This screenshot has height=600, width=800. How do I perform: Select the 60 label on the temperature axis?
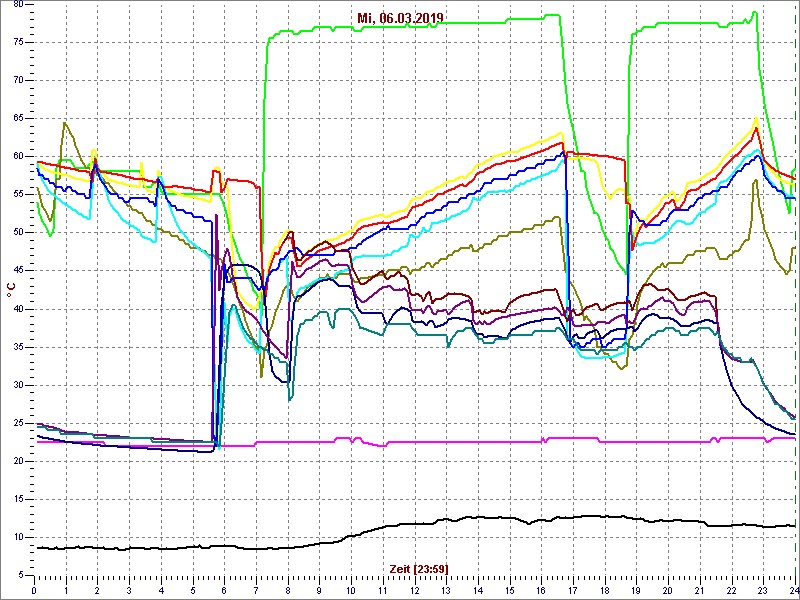17,157
